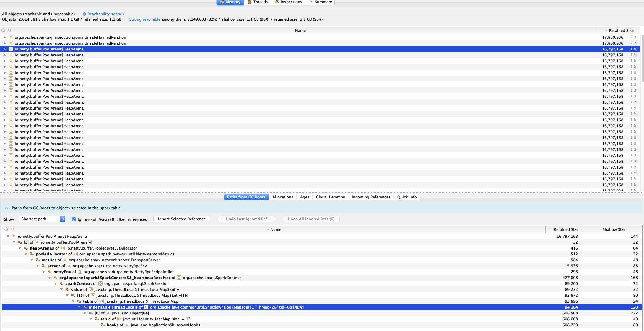
Task: Click class icon beside java.lang.ApplicationShutdownHooks
Action: [x=127, y=325]
